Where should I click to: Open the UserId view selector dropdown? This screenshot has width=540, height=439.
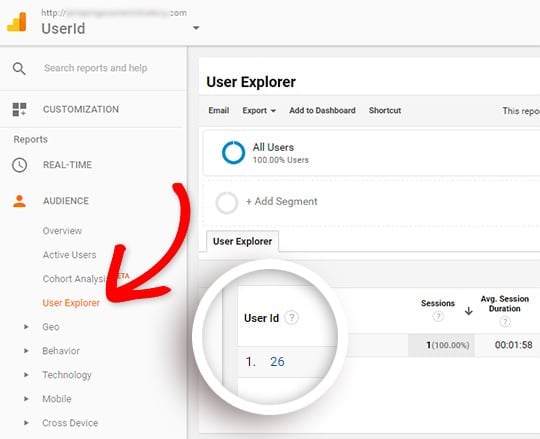196,28
